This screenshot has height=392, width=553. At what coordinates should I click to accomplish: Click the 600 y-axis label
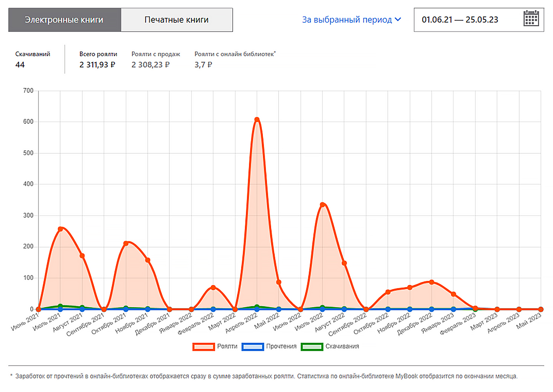[x=28, y=122]
